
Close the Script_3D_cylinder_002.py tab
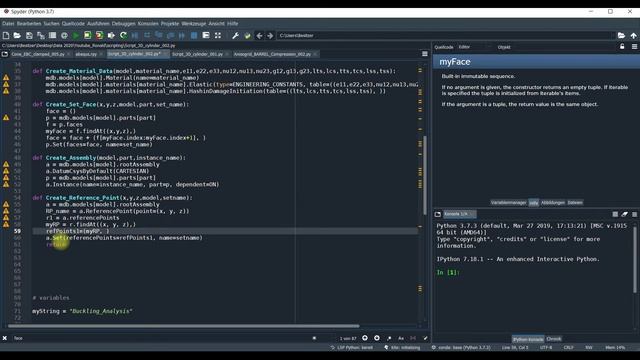[x=166, y=54]
